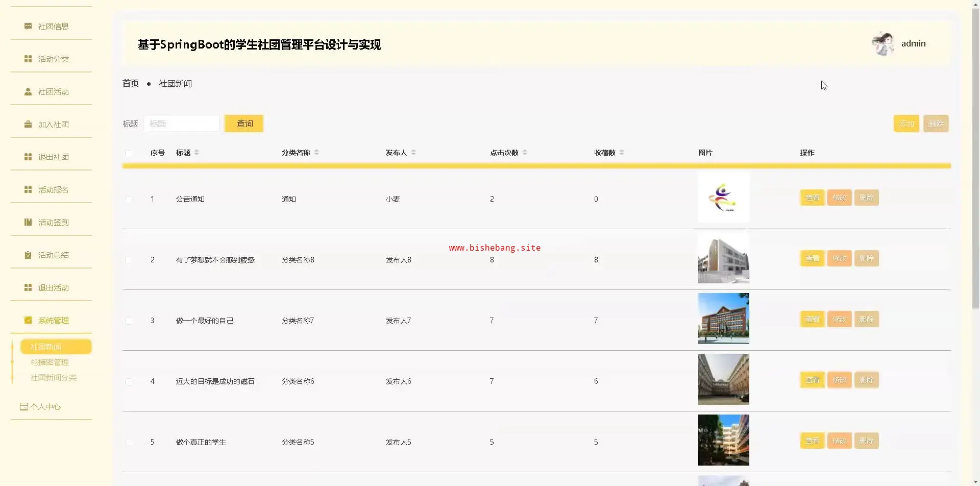This screenshot has height=486, width=980.
Task: Sort by 点击次数 column arrows
Action: (x=525, y=153)
